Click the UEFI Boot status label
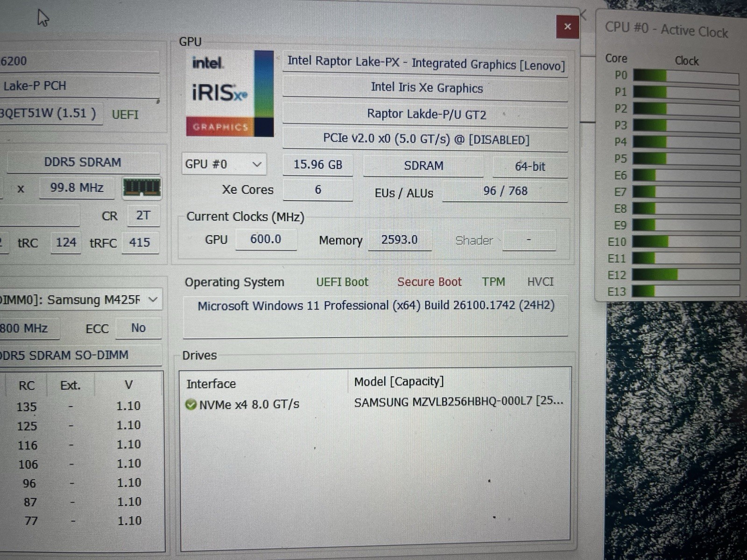 click(x=342, y=282)
